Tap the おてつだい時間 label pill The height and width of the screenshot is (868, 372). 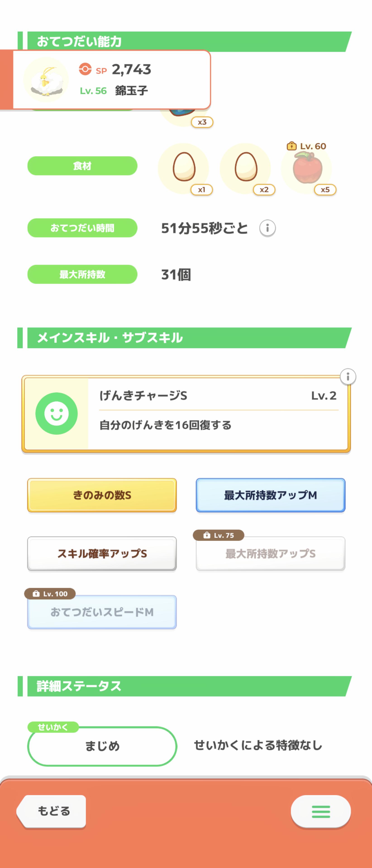click(82, 228)
